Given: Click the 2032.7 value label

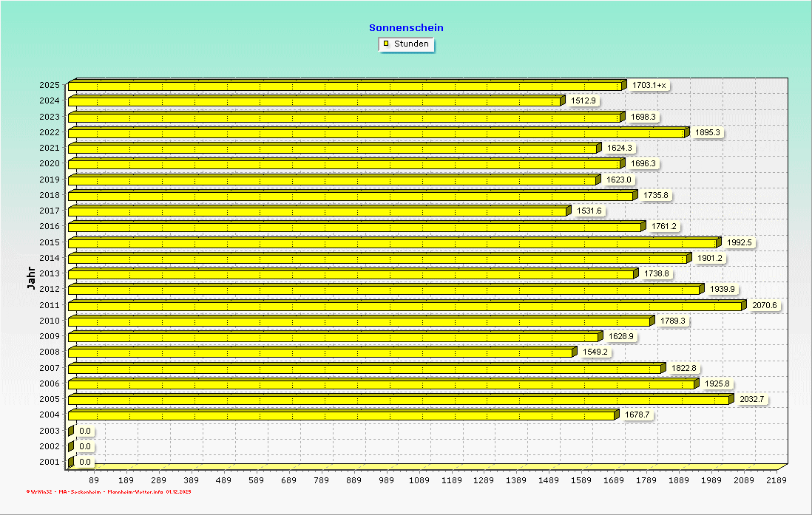Looking at the screenshot, I should (751, 399).
